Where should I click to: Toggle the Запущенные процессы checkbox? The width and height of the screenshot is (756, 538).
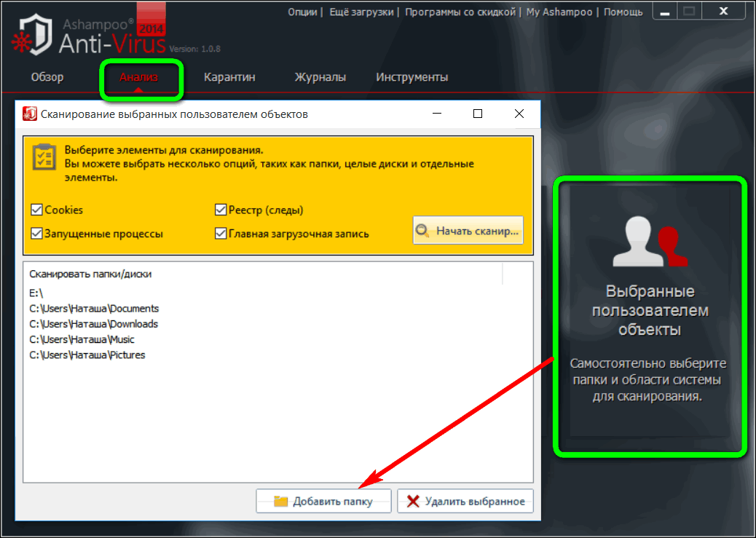coord(37,234)
